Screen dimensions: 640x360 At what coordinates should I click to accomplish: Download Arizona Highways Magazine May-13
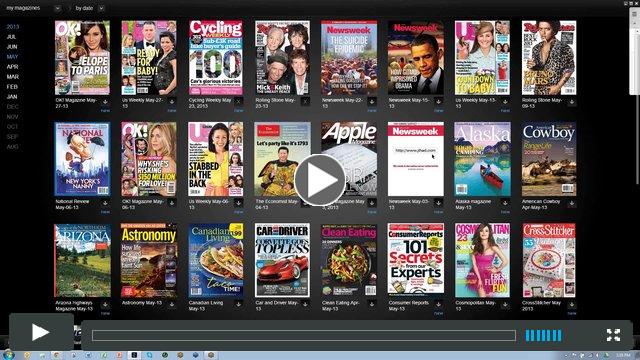(x=105, y=304)
